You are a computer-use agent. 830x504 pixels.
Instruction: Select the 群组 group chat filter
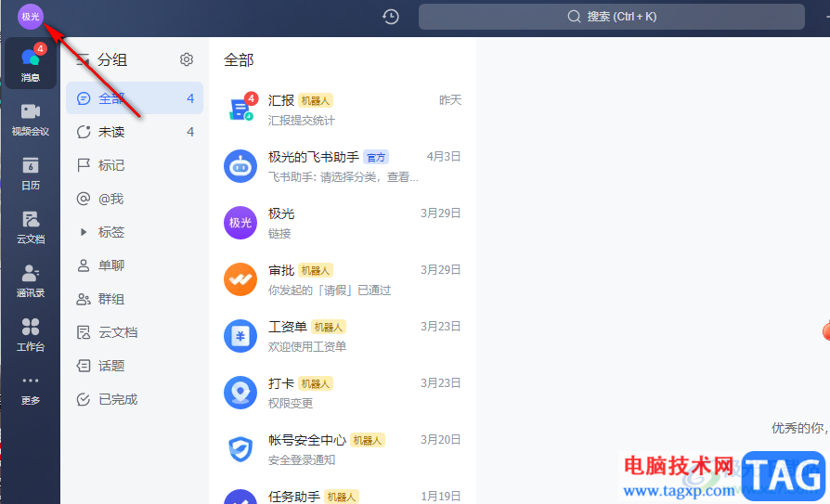[x=135, y=299]
